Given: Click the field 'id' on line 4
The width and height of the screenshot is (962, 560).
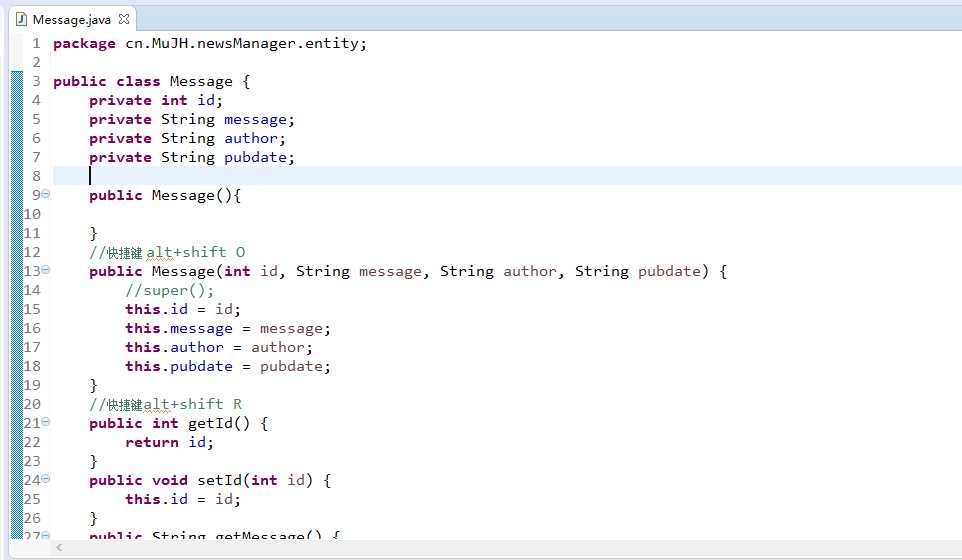Looking at the screenshot, I should (x=206, y=100).
